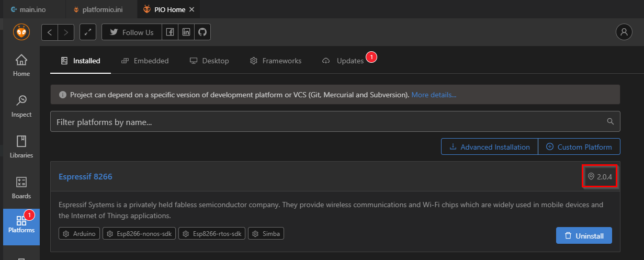Select the Esp8266-rtos-sdk framework tag
Viewport: 644px width, 260px height.
(212, 233)
